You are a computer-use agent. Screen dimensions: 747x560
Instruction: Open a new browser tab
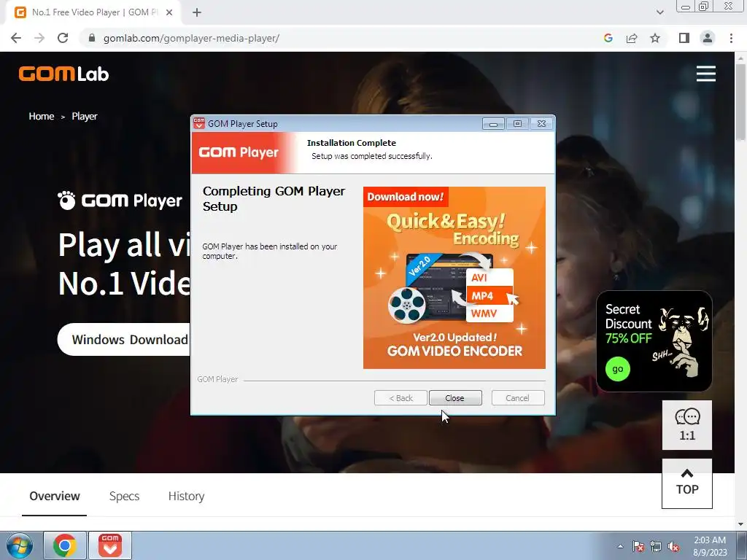(197, 12)
